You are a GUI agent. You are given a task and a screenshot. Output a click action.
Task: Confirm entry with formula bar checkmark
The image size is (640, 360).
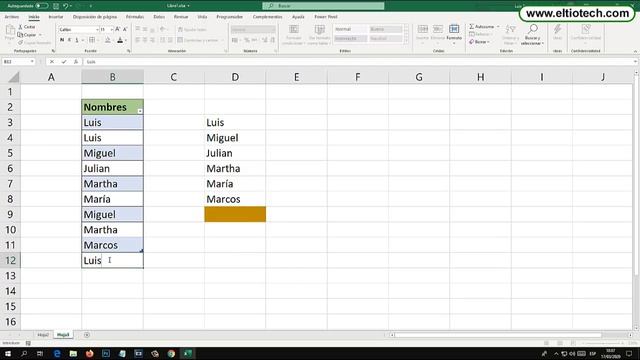point(64,62)
